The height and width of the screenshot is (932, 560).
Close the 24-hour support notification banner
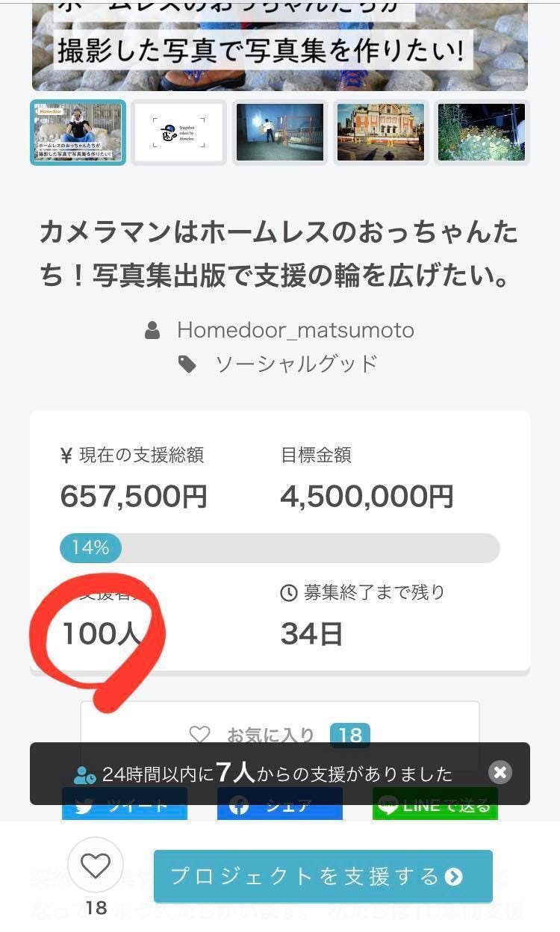coord(500,772)
